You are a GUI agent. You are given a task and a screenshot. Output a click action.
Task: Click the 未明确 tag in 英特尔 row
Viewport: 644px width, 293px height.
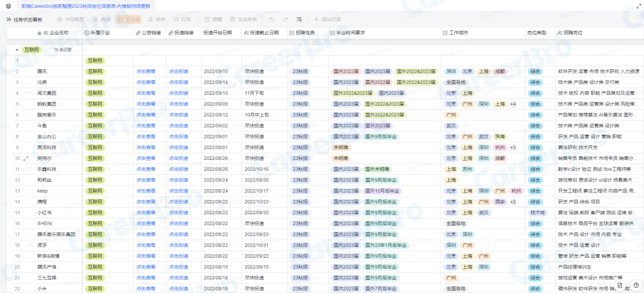[x=340, y=158]
